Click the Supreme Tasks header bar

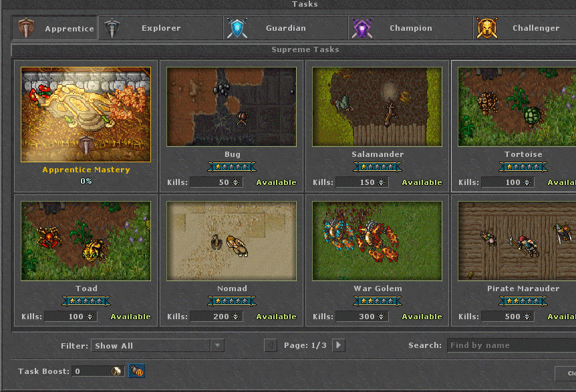click(293, 49)
